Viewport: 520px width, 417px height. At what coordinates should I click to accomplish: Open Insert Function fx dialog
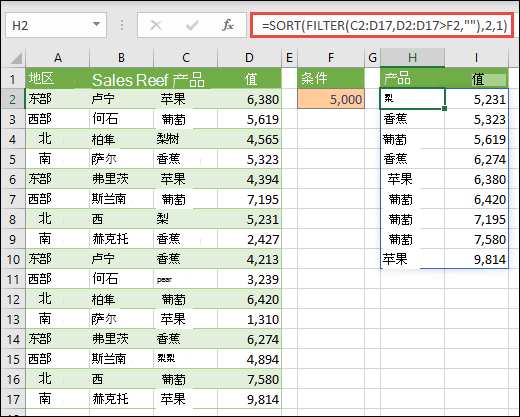(x=228, y=25)
